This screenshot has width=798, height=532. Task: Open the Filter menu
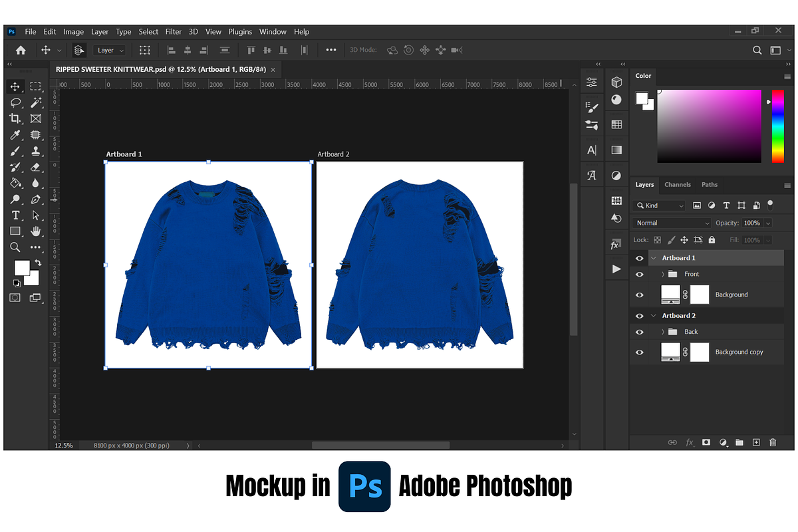click(174, 32)
